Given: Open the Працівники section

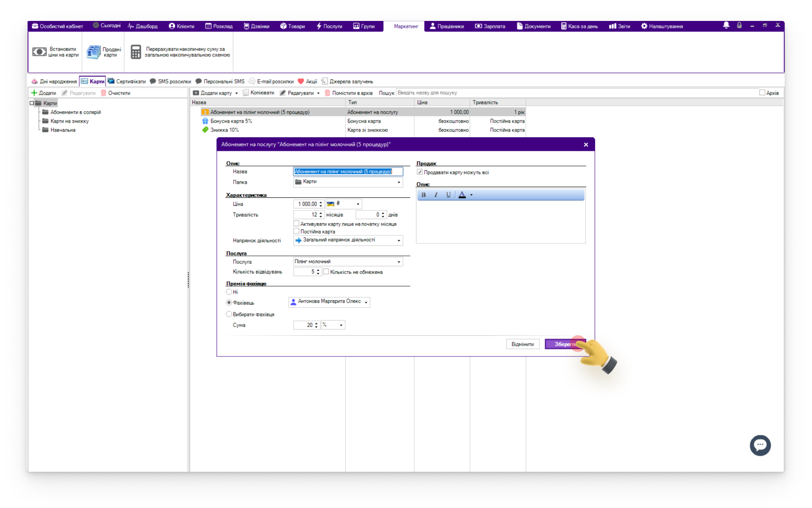Looking at the screenshot, I should tap(447, 26).
